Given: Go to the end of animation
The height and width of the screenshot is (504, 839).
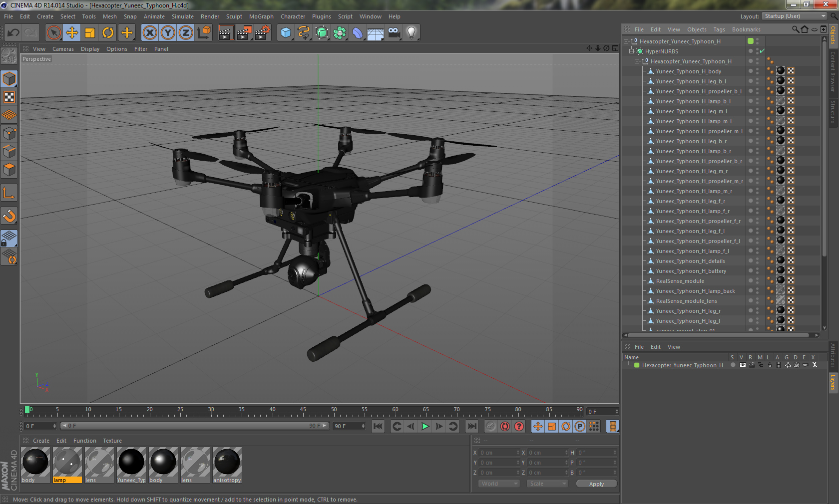Looking at the screenshot, I should click(x=471, y=426).
